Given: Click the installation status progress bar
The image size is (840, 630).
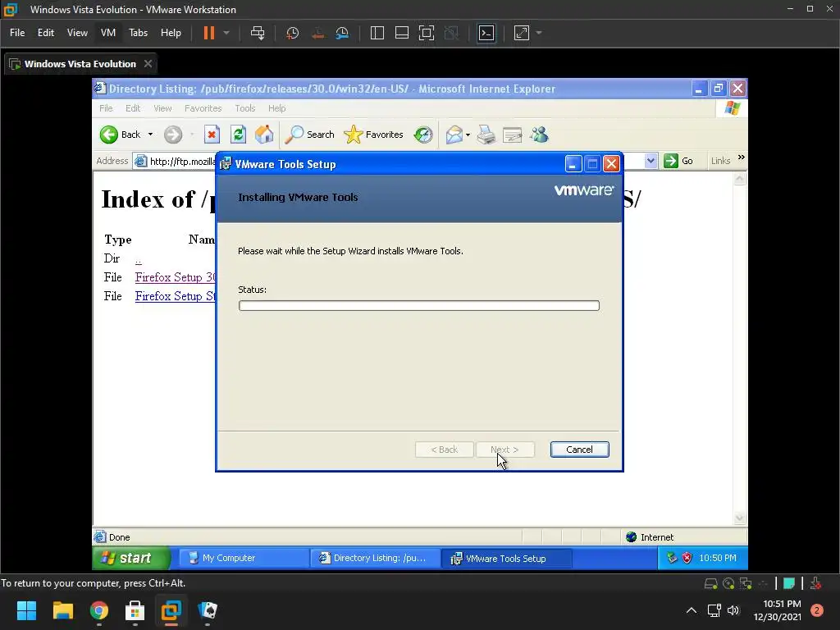Looking at the screenshot, I should click(419, 305).
